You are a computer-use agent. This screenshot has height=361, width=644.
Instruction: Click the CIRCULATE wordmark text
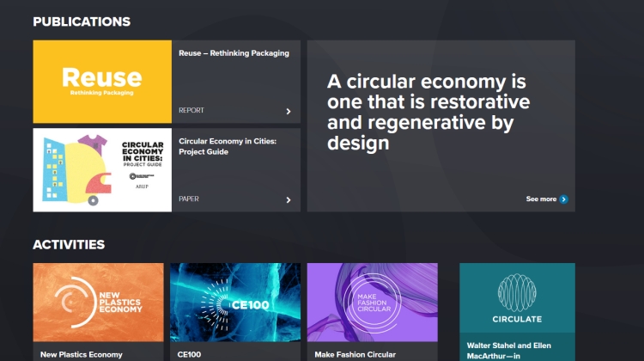(517, 319)
